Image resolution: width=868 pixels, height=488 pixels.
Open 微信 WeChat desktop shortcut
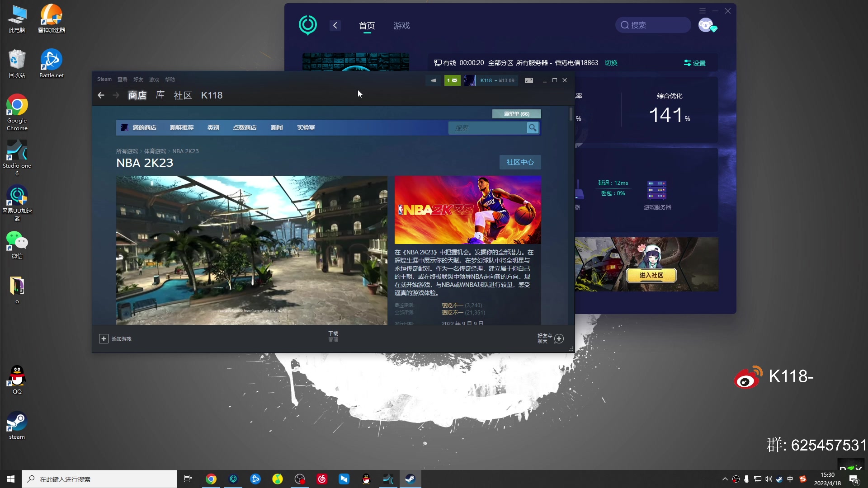[x=17, y=245]
